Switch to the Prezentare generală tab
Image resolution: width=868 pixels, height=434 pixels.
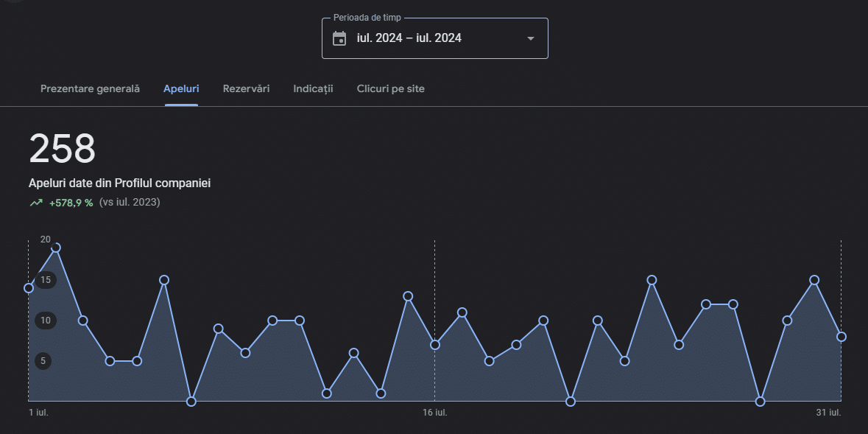[x=90, y=88]
